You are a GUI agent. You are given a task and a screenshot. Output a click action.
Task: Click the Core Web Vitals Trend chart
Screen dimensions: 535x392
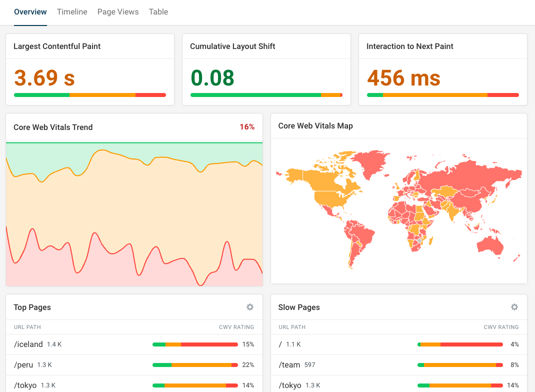134,214
